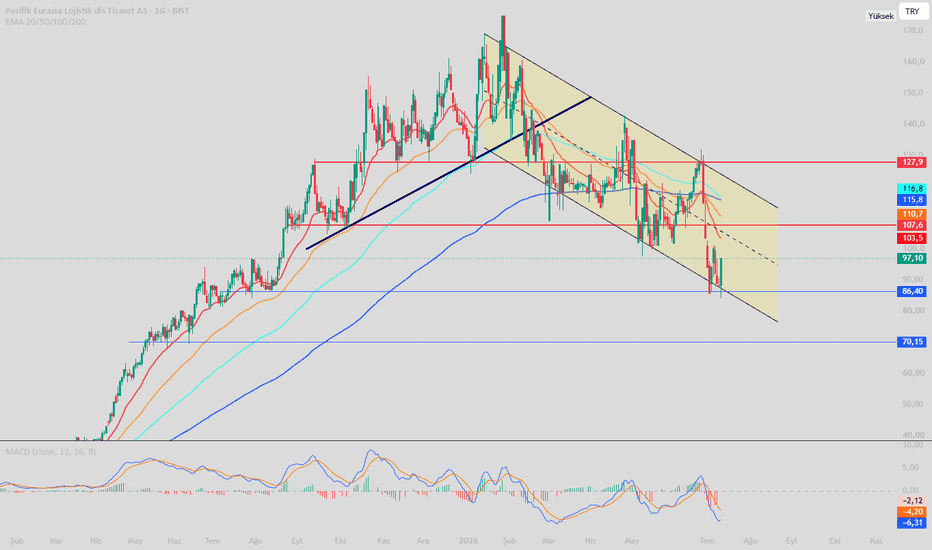Select the 107,6 red level price label
Screen dimensions: 932x550
(x=912, y=225)
